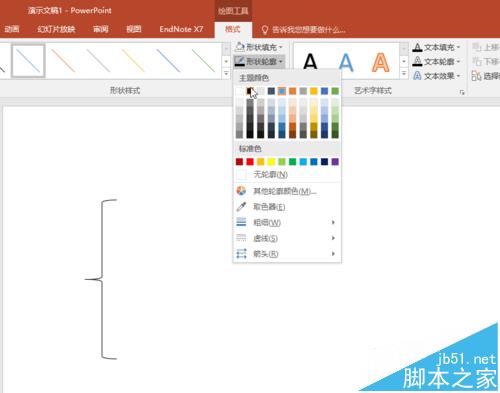Expand the WordArt styles gallery
Viewport: 500px width, 393px height.
404,73
